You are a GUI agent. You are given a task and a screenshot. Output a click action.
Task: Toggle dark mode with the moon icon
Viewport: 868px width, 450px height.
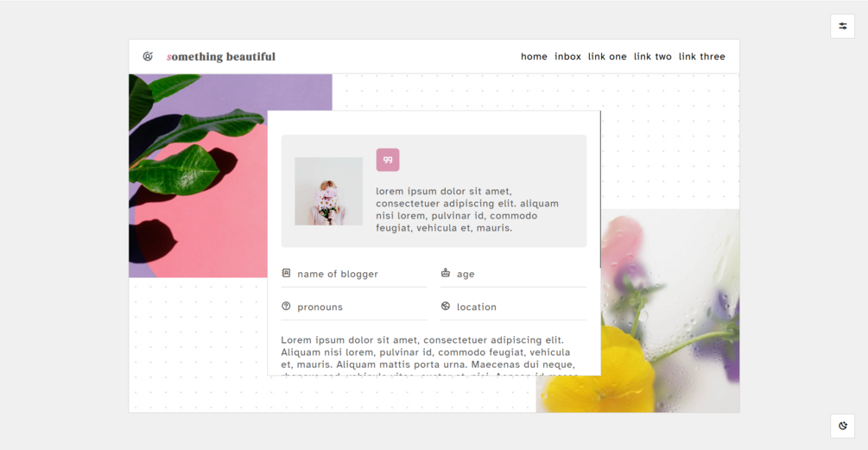[843, 426]
